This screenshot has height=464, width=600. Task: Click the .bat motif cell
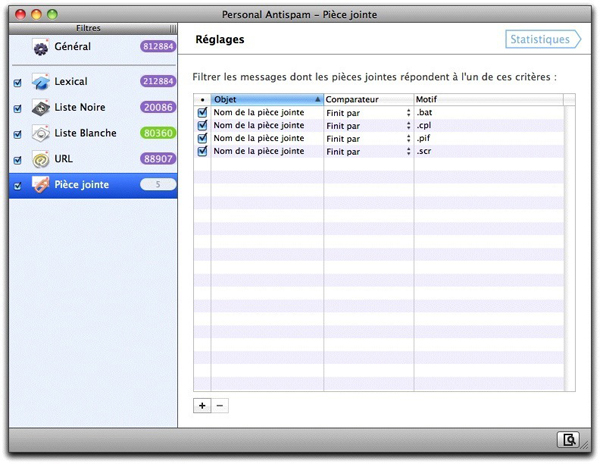click(x=488, y=112)
